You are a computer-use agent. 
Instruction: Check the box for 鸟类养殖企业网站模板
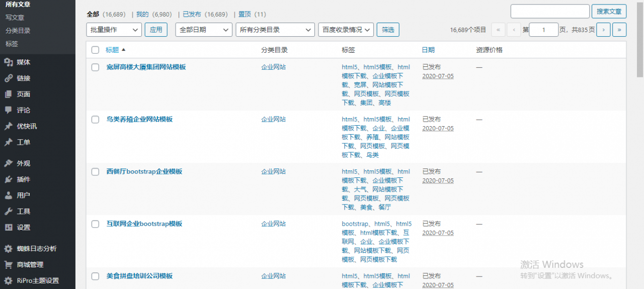pyautogui.click(x=96, y=120)
